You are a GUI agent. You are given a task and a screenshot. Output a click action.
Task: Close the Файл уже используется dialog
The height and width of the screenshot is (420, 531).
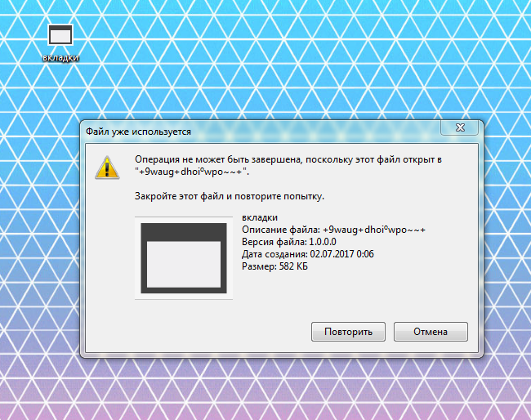(460, 127)
